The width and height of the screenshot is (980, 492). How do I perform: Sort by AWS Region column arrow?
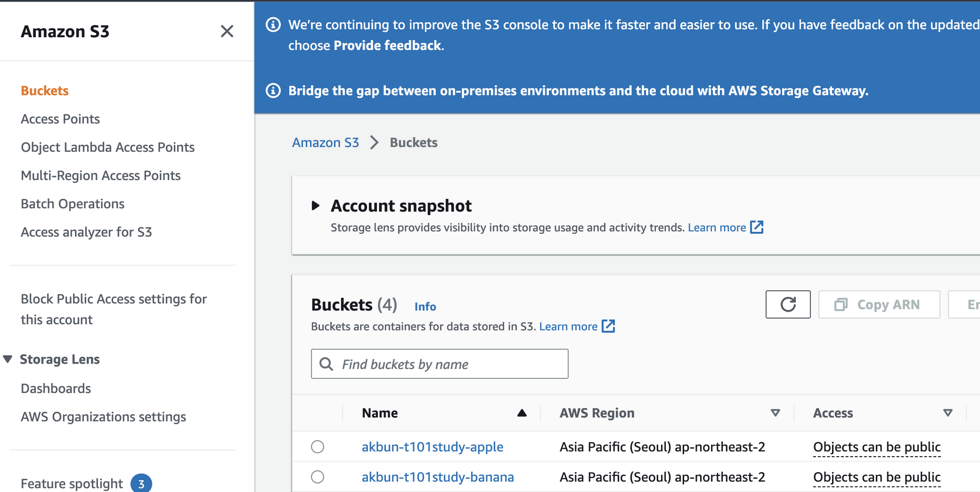click(775, 413)
